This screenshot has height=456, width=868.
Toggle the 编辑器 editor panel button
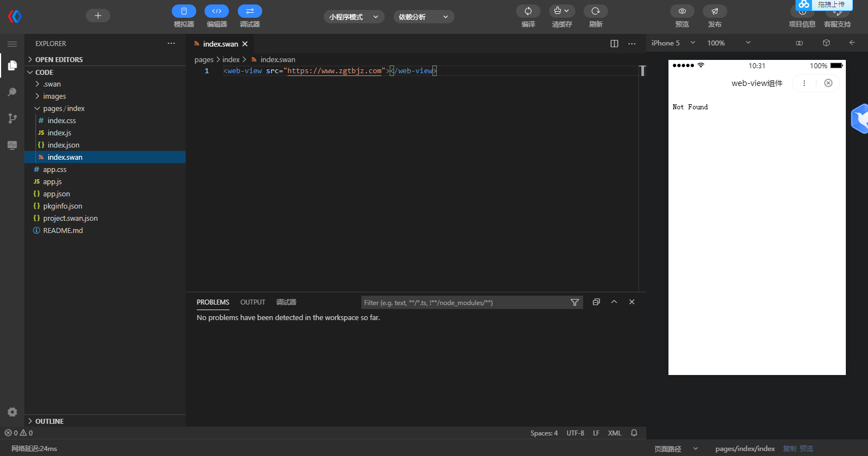(217, 11)
